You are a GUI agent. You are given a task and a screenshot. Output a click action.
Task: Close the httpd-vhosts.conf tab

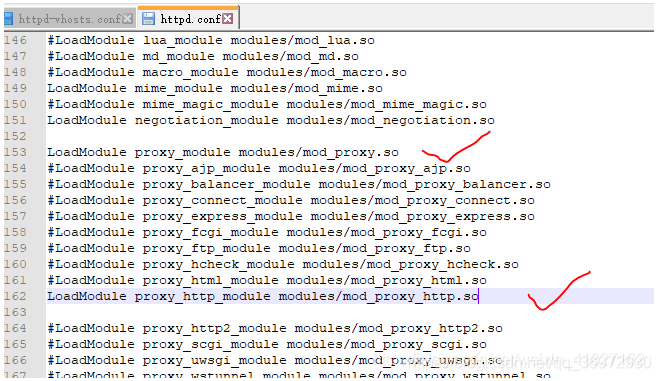click(128, 19)
